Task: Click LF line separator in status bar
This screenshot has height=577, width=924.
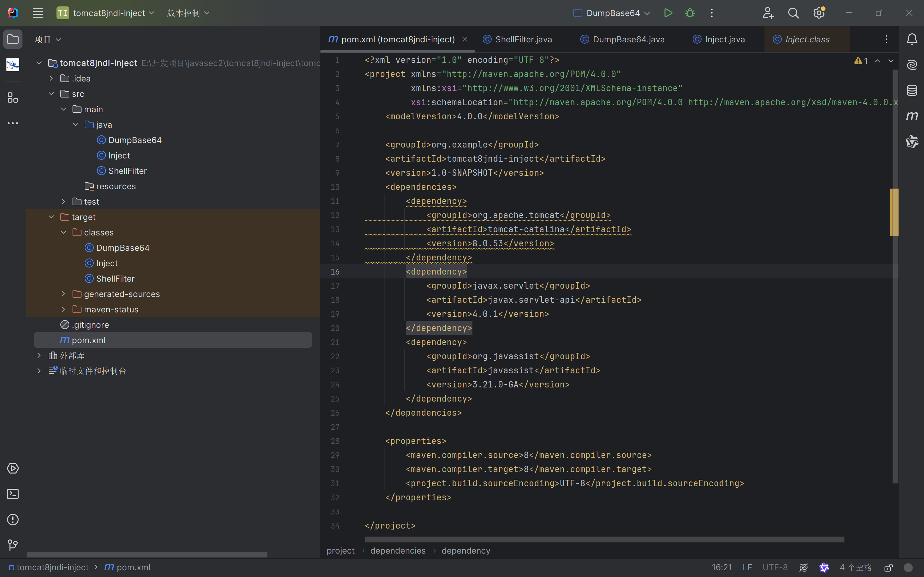Action: tap(747, 567)
